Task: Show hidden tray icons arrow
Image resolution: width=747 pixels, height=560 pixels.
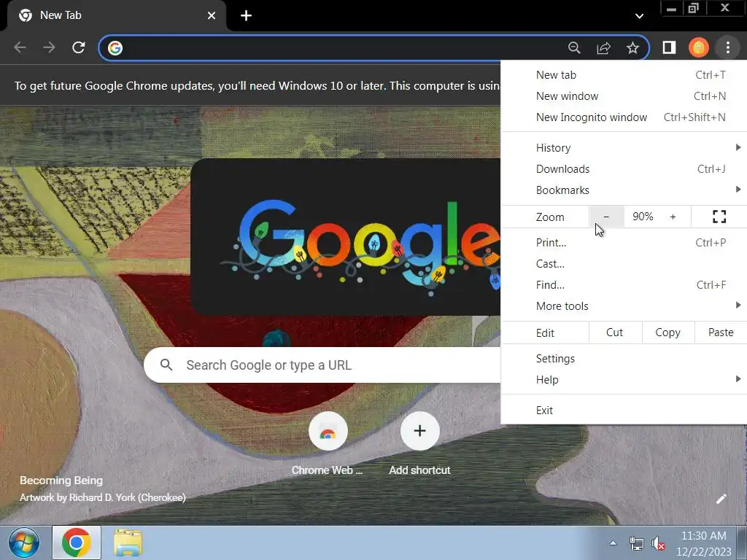Action: coord(613,542)
